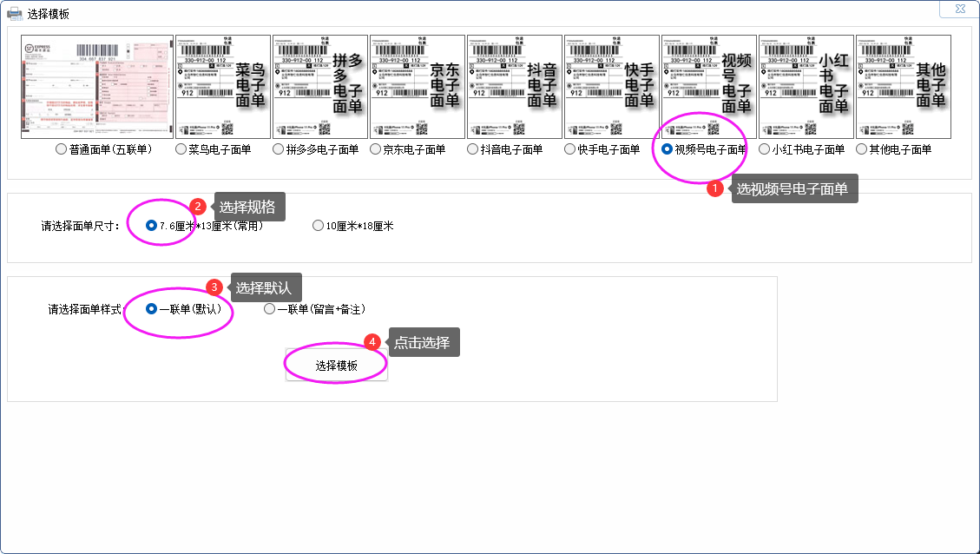Click the 京东电子面单 template thumbnail image
980x554 pixels.
coord(417,87)
